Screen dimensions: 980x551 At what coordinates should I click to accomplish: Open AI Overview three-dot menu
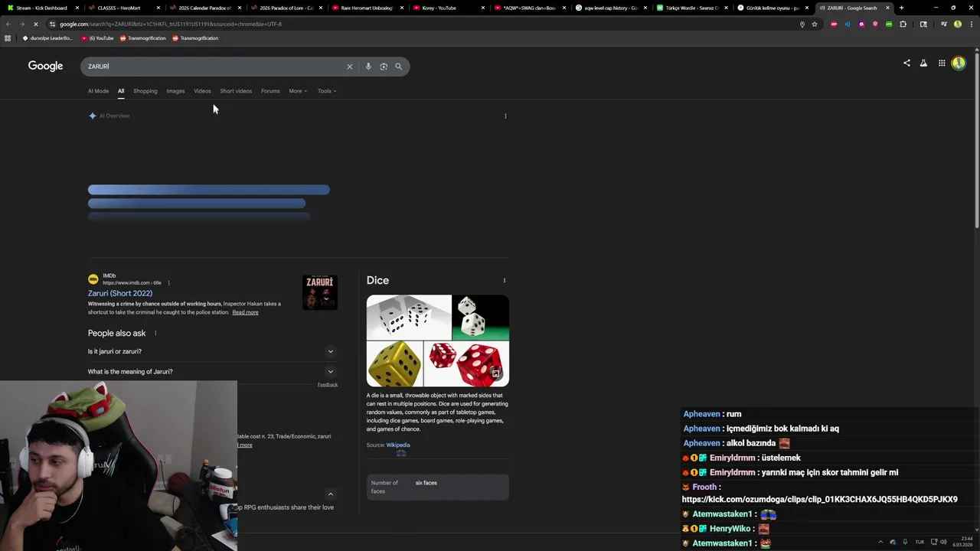tap(505, 116)
